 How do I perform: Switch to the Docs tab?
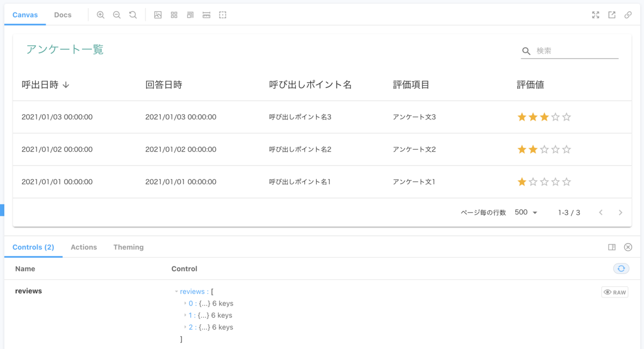[63, 15]
